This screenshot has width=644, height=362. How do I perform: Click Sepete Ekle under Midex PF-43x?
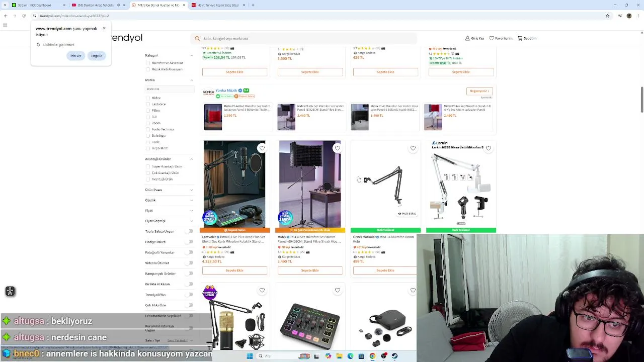[310, 270]
